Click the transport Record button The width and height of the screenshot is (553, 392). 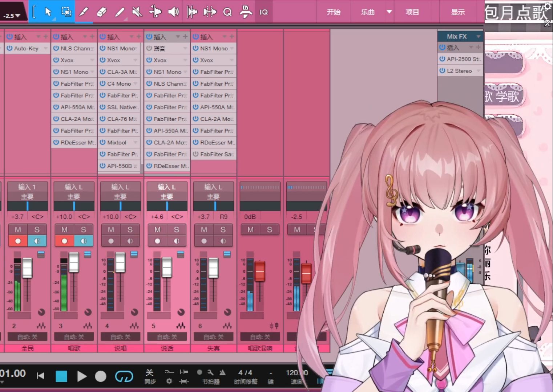point(101,376)
